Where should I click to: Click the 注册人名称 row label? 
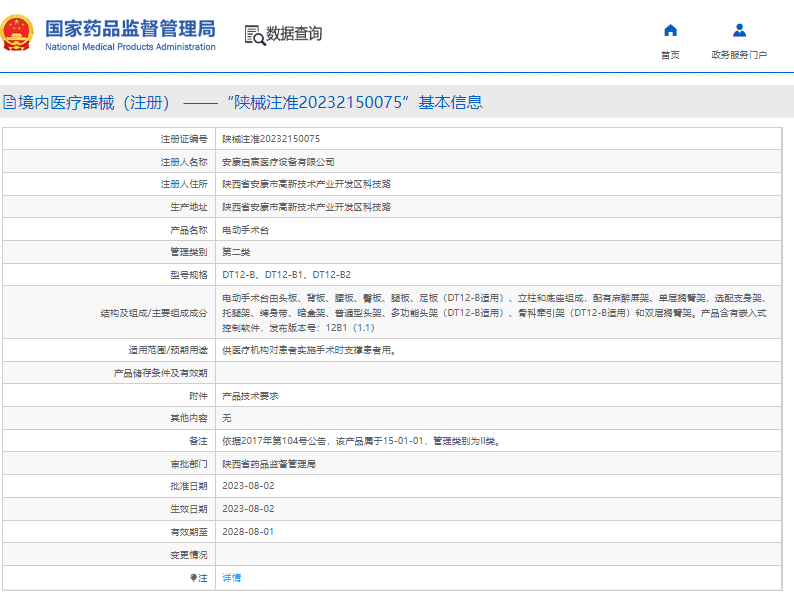pos(184,162)
